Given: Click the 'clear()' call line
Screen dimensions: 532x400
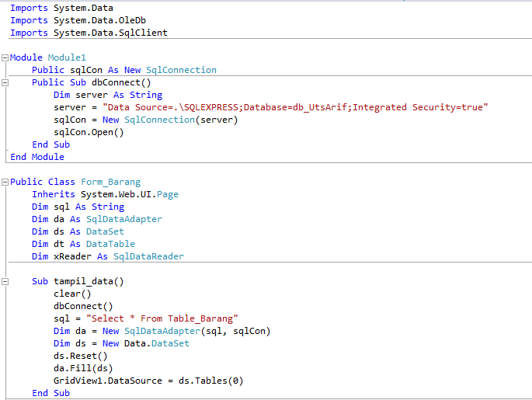Looking at the screenshot, I should coord(72,294).
